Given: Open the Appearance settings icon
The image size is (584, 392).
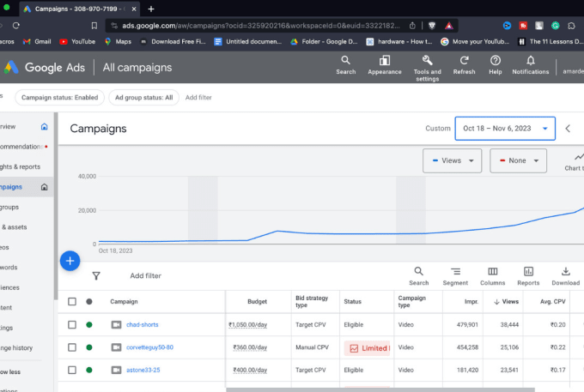Looking at the screenshot, I should (x=385, y=65).
